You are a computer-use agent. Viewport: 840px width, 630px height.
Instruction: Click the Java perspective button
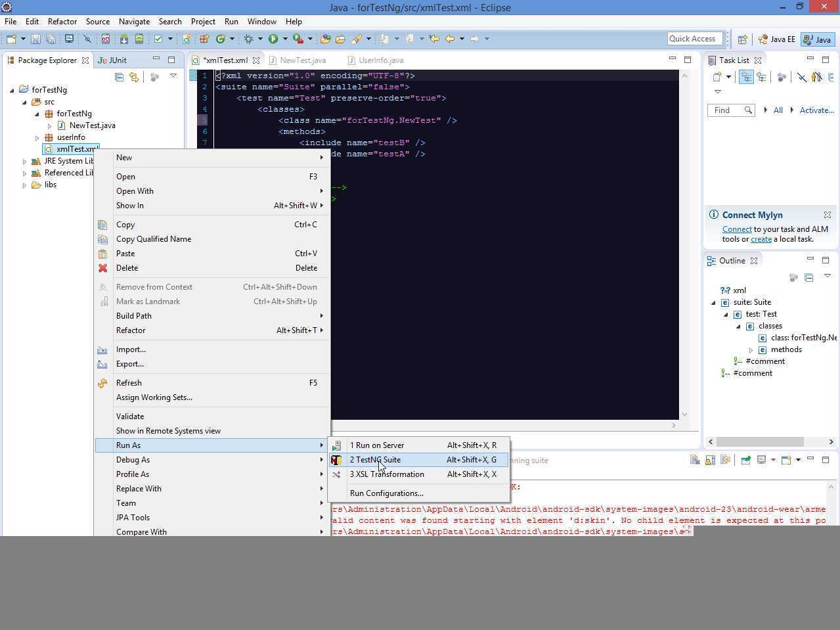pyautogui.click(x=817, y=39)
